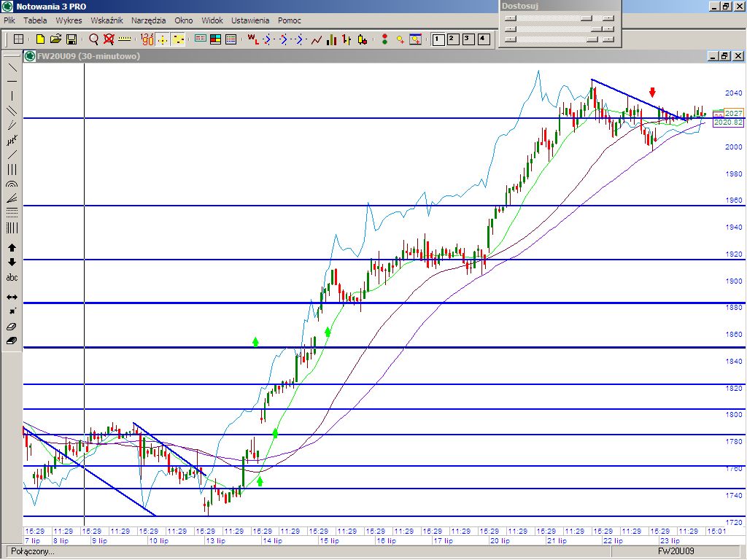The width and height of the screenshot is (747, 560).
Task: Select the bar chart type icon
Action: 332,39
